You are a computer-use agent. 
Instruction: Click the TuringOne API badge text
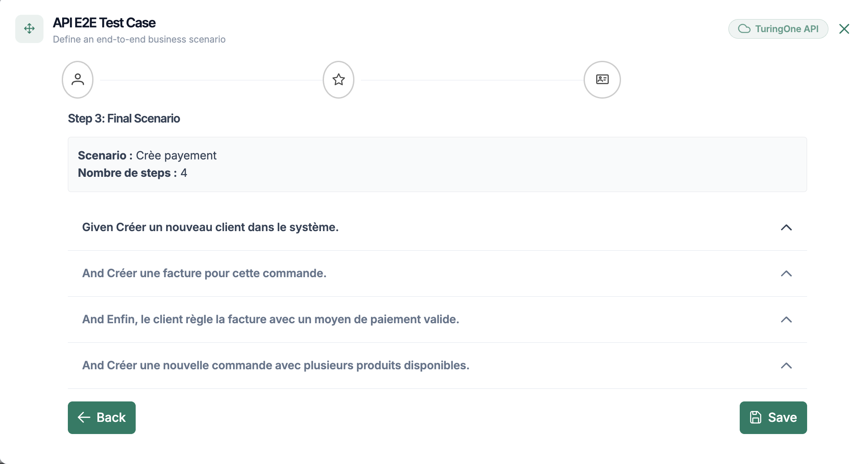click(787, 29)
